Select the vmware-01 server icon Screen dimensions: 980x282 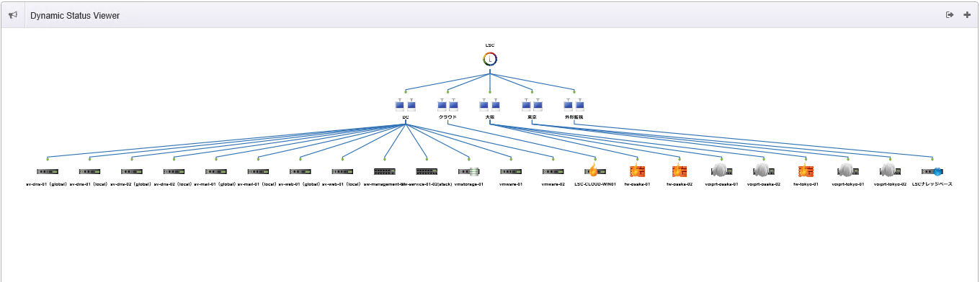point(511,172)
